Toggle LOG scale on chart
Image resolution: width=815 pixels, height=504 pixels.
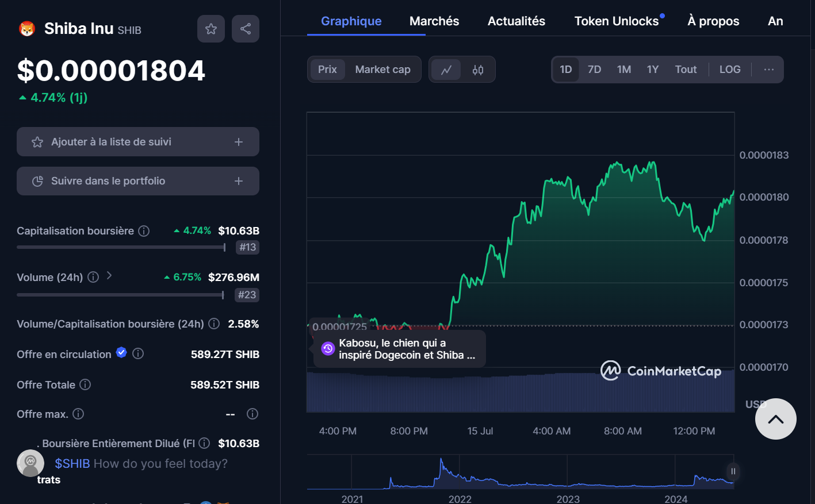730,70
